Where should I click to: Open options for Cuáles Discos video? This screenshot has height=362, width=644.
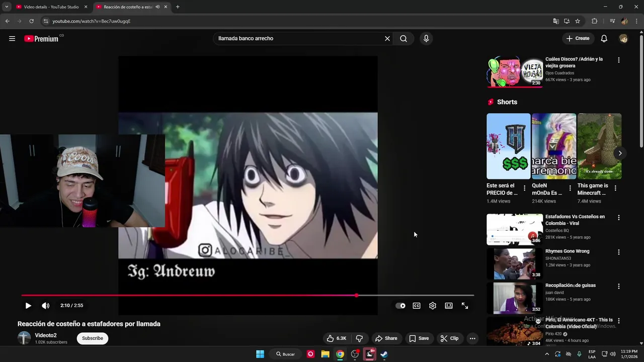point(619,60)
